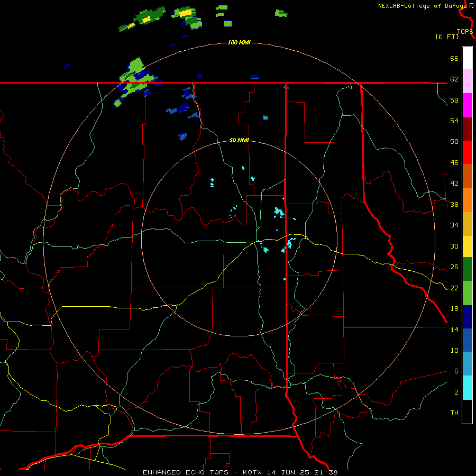Pick the light blue legend swatch

467,364
